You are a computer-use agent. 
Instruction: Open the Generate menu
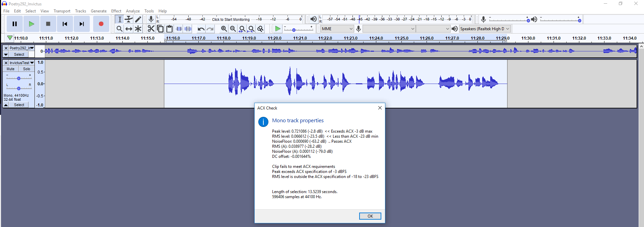coord(99,11)
